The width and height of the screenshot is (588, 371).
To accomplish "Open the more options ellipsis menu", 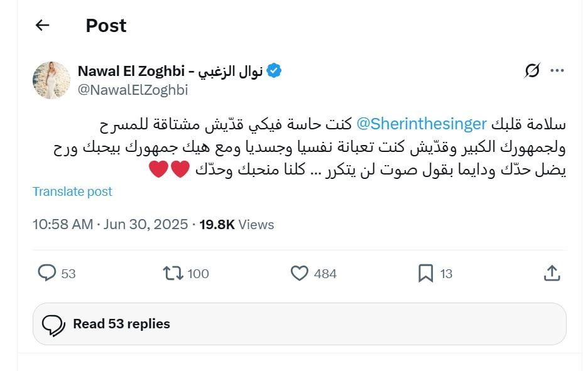I will pyautogui.click(x=557, y=71).
